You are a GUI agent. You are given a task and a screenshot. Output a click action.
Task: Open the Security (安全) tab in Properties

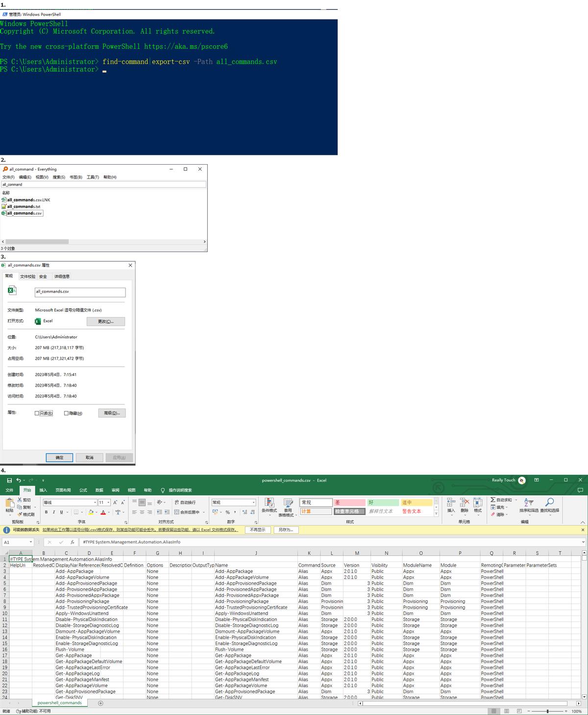point(43,276)
